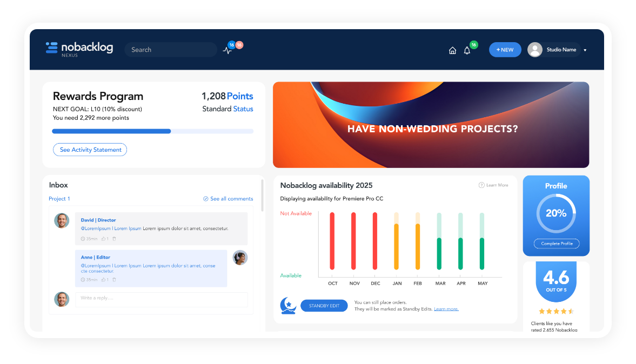Click the standby moon icon
636x364 pixels.
tap(288, 306)
